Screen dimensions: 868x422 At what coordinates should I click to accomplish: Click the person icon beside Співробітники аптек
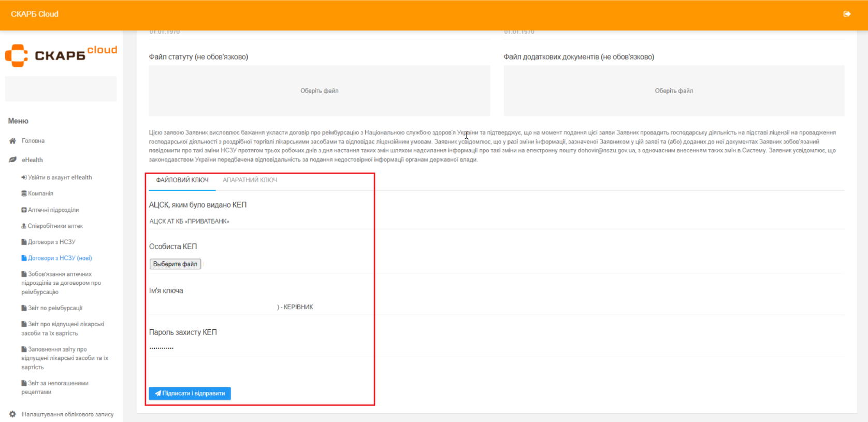24,226
